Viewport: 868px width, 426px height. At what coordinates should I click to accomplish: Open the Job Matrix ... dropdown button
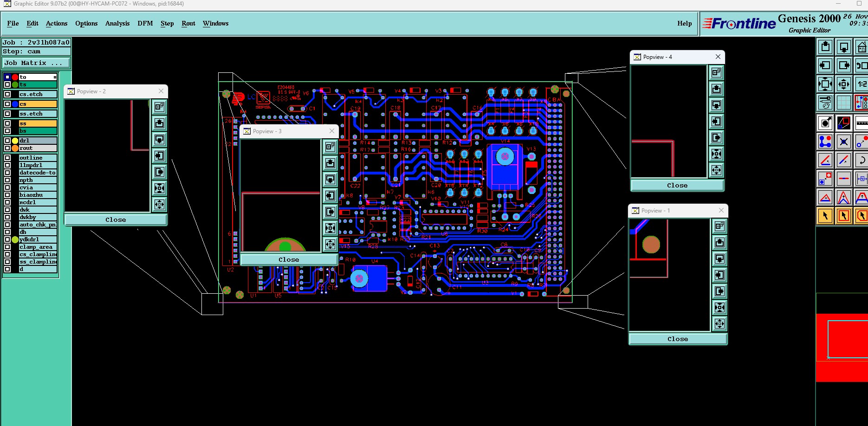36,63
